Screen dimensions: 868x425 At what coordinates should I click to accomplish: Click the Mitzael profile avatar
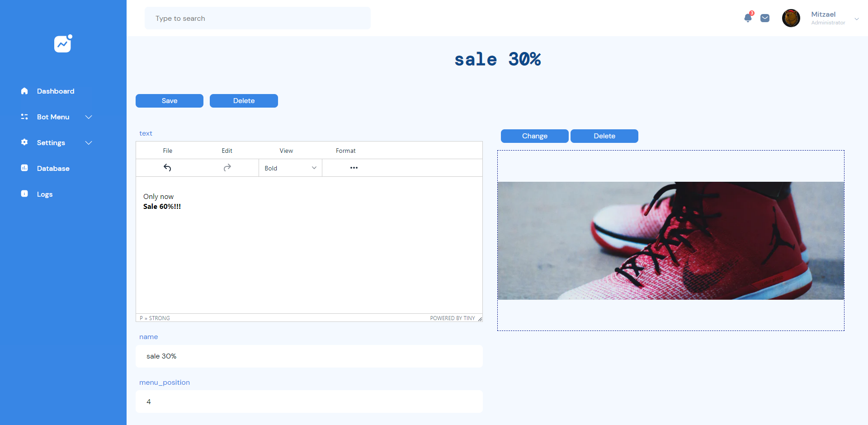click(x=791, y=18)
